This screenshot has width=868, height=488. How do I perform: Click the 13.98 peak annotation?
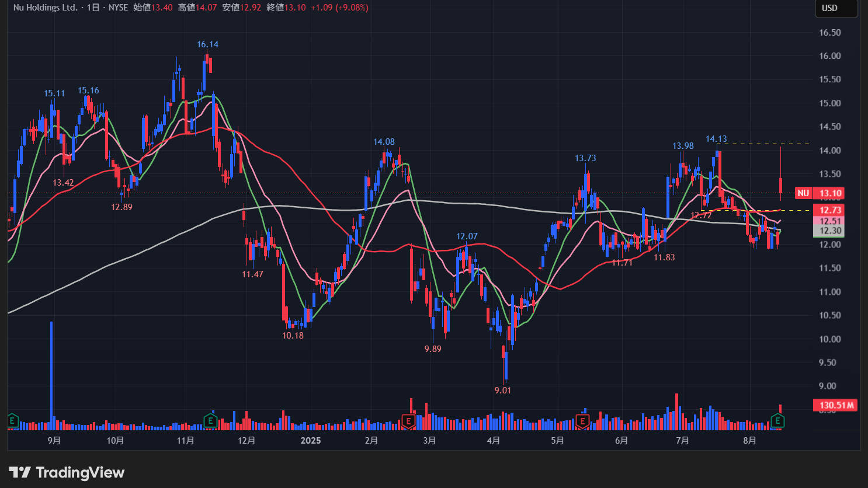pyautogui.click(x=683, y=146)
